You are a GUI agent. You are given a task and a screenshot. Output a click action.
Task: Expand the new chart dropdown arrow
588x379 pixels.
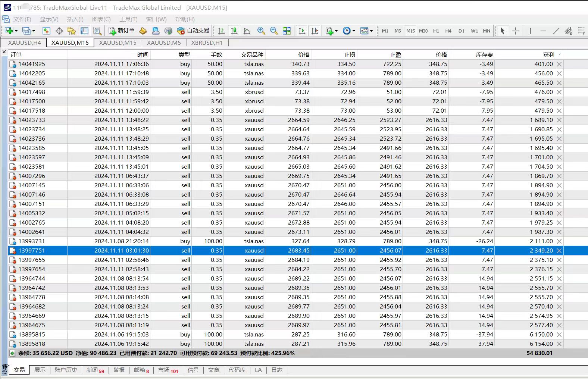click(16, 31)
